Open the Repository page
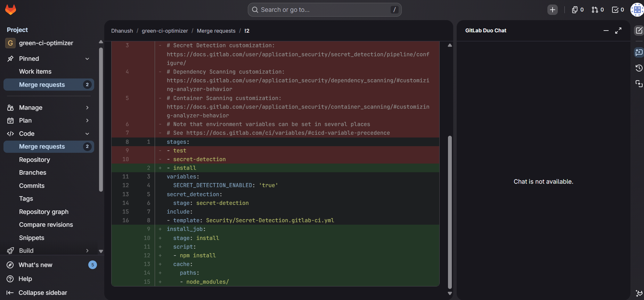The width and height of the screenshot is (644, 300). [x=49, y=160]
